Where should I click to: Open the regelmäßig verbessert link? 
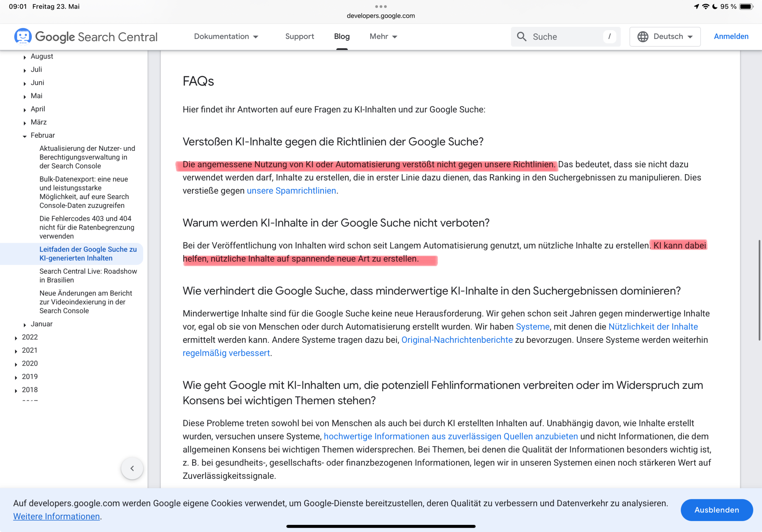(x=226, y=353)
